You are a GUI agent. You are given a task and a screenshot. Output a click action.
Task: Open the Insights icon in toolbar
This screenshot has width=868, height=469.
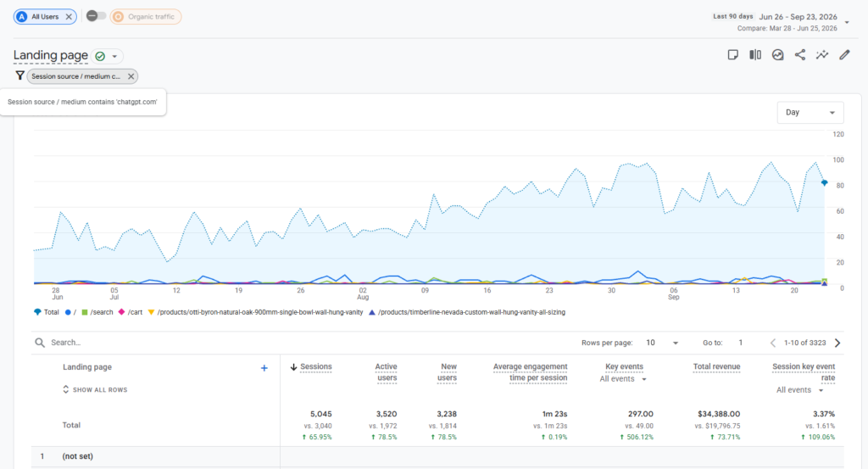[778, 55]
